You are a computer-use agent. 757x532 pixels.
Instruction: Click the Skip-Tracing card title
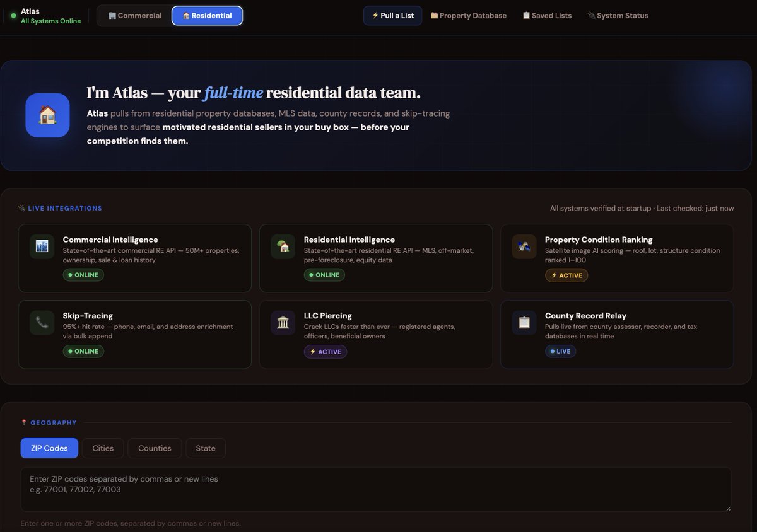click(x=88, y=316)
